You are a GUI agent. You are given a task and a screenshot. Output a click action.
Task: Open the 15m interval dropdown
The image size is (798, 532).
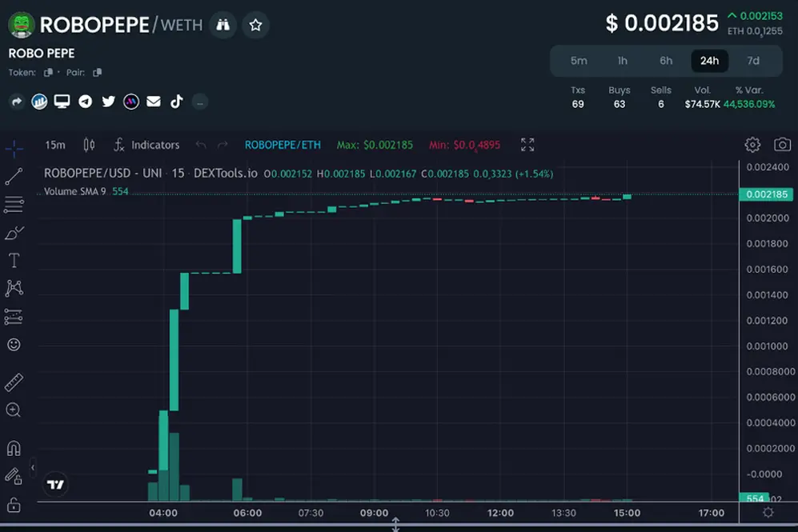[x=55, y=145]
